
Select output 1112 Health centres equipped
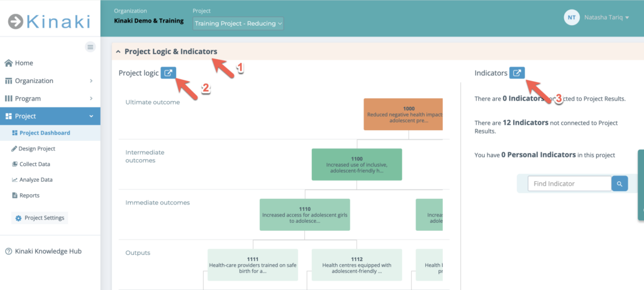pos(357,265)
